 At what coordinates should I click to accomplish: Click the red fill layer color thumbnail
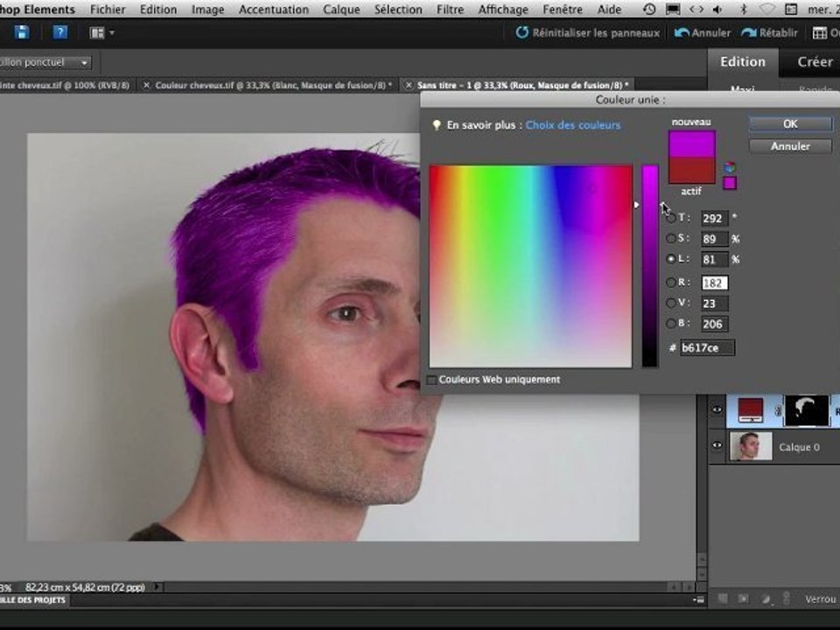tap(751, 411)
